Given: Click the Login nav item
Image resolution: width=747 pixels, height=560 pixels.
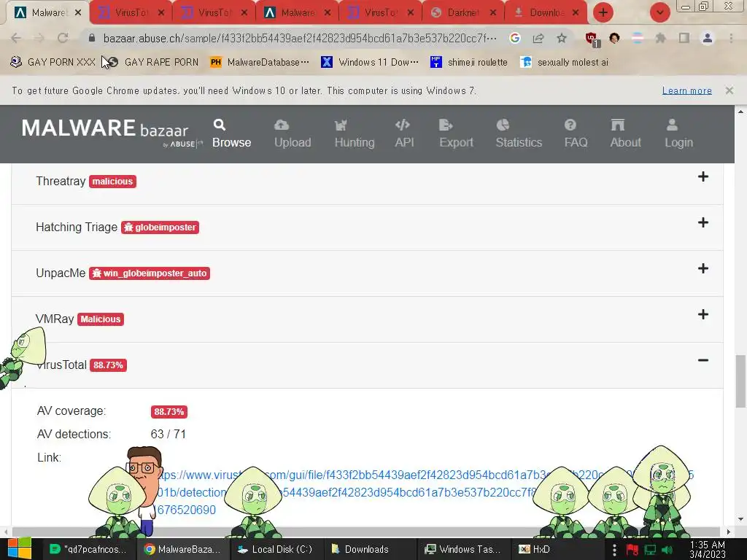Looking at the screenshot, I should pyautogui.click(x=678, y=134).
